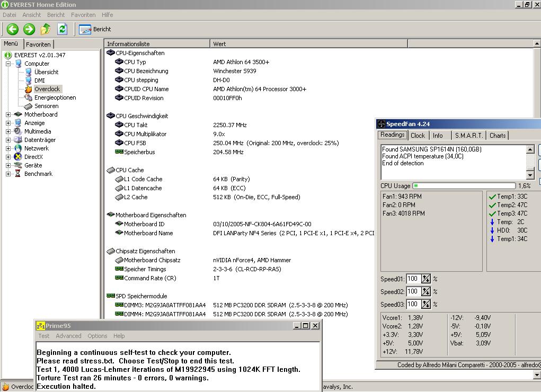Click the Speed01 spinner control

click(425, 279)
